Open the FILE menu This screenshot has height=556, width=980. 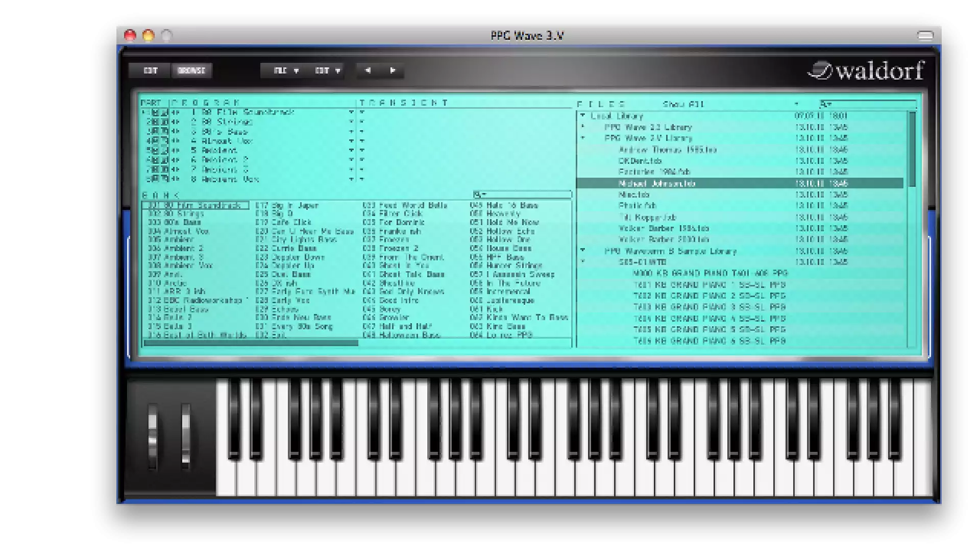click(286, 70)
